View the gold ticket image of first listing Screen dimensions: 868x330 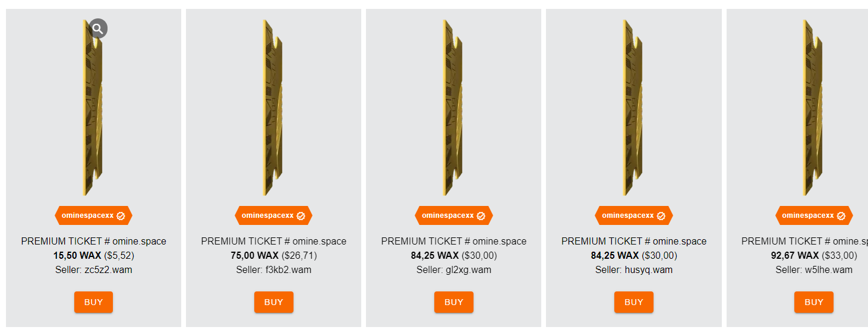[x=93, y=108]
